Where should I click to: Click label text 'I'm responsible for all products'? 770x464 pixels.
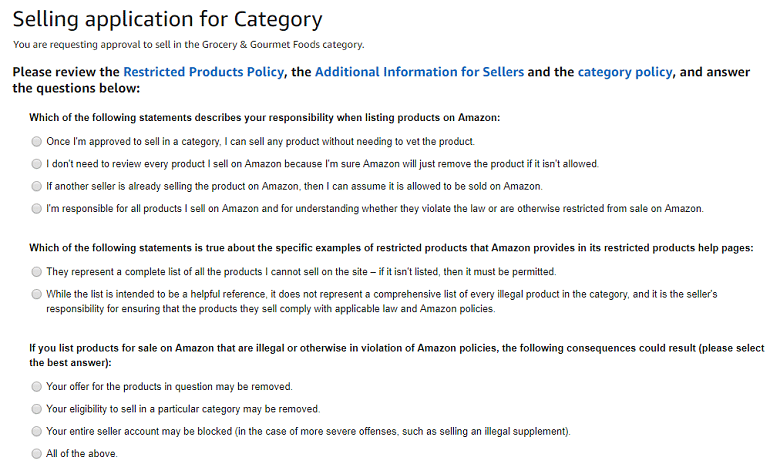tap(375, 209)
